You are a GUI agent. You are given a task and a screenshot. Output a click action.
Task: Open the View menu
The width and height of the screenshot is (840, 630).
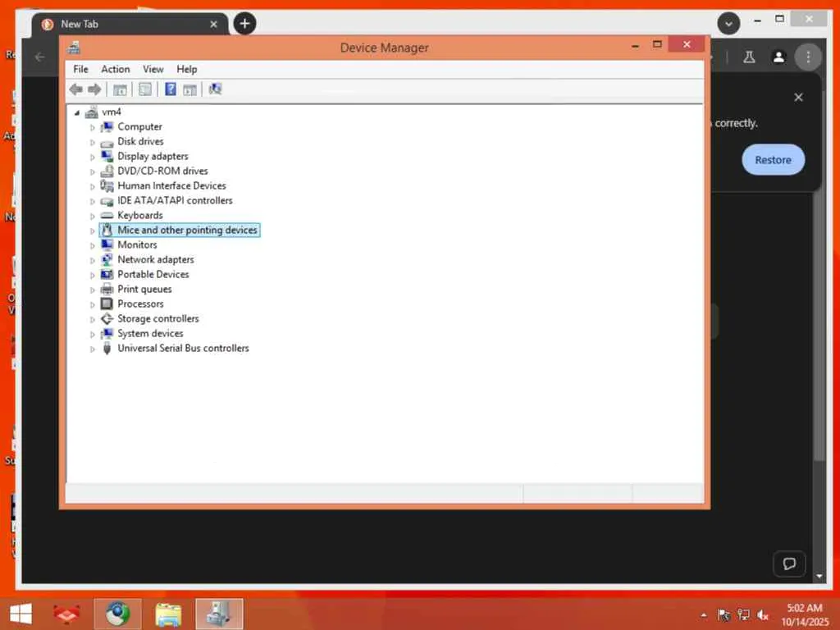[x=153, y=69]
